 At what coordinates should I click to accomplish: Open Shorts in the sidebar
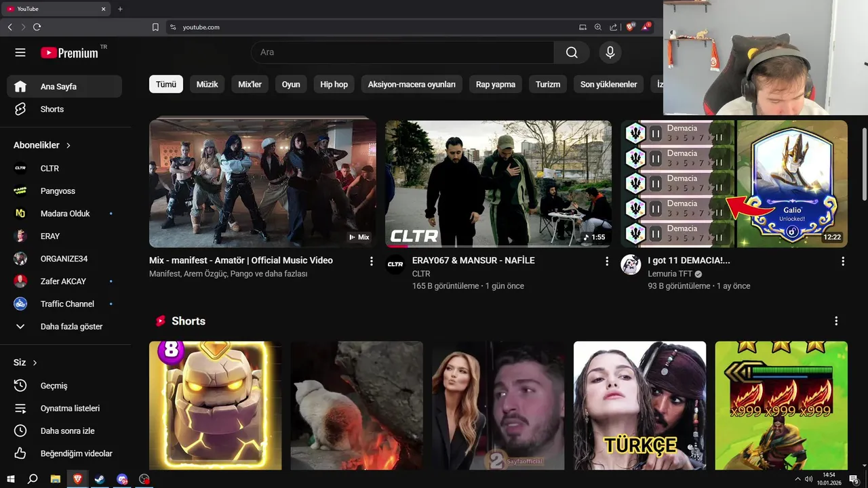[x=64, y=109]
